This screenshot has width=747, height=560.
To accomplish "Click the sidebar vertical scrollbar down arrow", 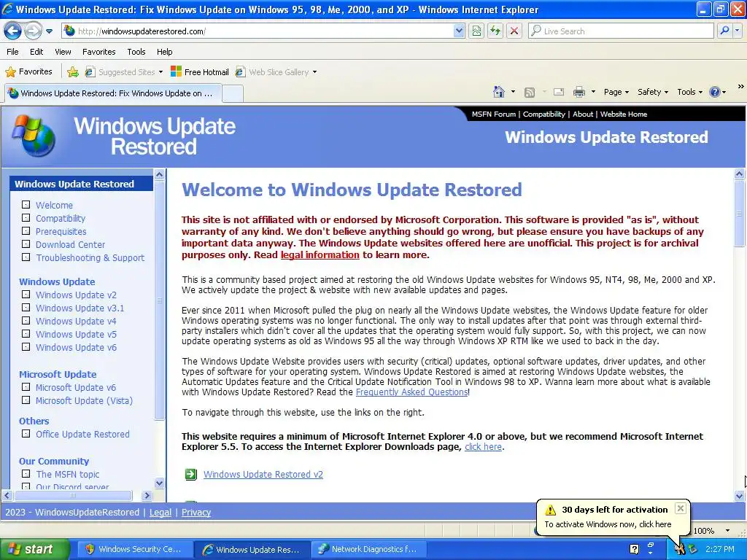I will click(159, 483).
